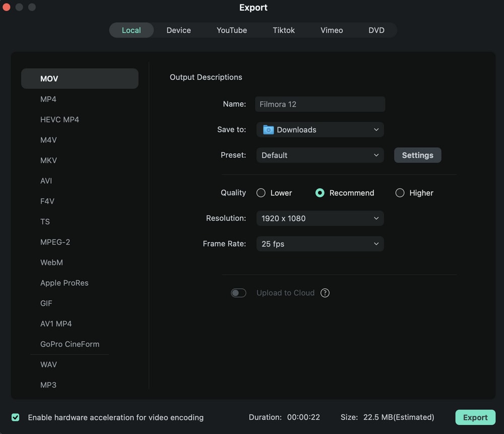Disable hardware acceleration for video encoding checkbox

(x=16, y=417)
